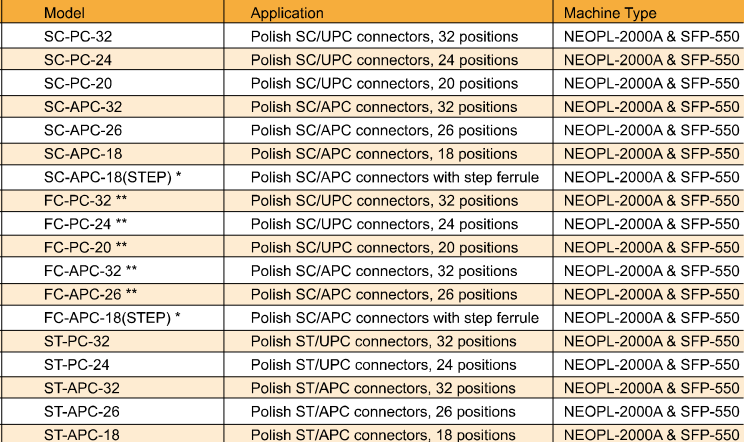Select the SC-APC-32 model cell
The width and height of the screenshot is (750, 442).
(x=84, y=107)
